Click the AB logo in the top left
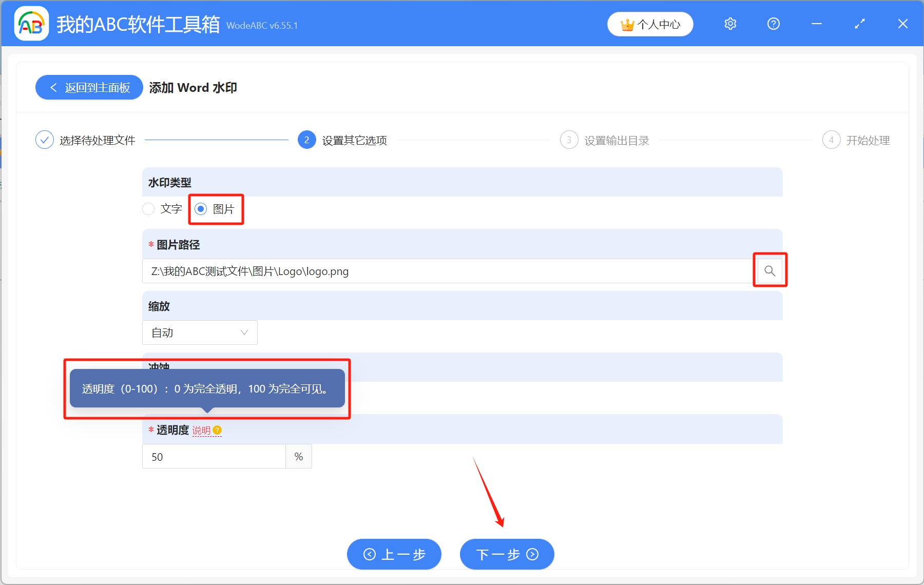 (31, 23)
